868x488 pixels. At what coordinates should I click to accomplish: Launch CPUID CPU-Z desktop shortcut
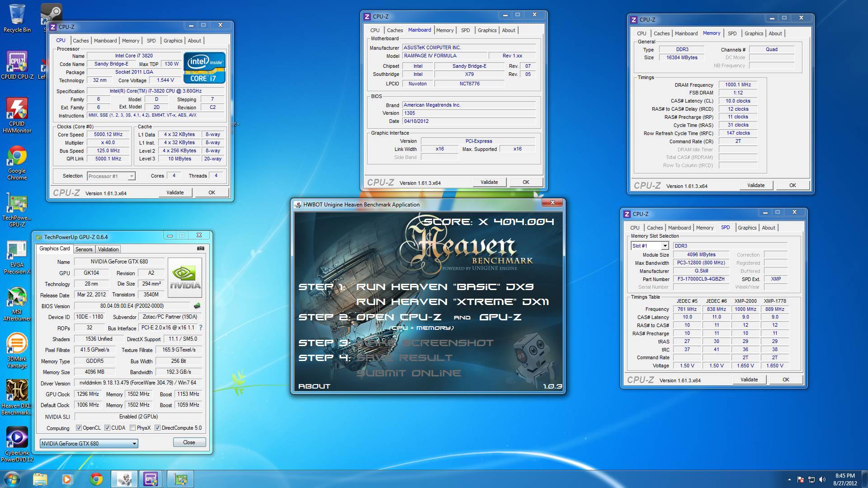pos(17,65)
